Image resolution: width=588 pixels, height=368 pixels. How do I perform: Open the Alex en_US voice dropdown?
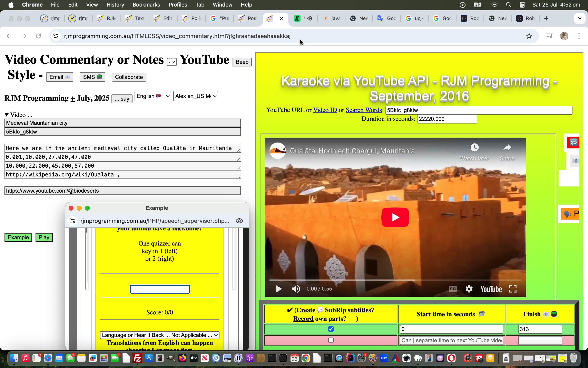(196, 96)
